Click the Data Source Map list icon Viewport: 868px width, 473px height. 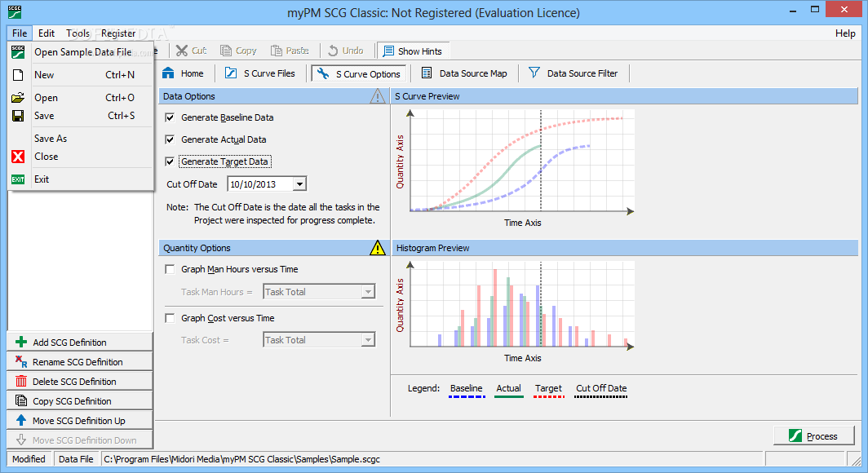coord(426,73)
